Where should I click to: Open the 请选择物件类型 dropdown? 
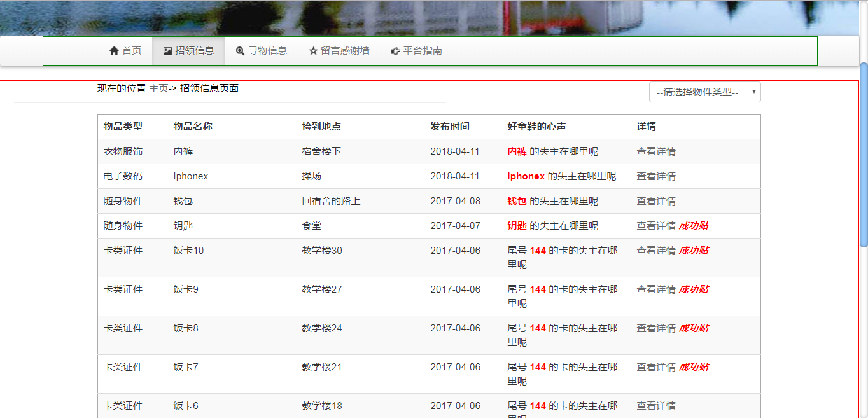[704, 92]
